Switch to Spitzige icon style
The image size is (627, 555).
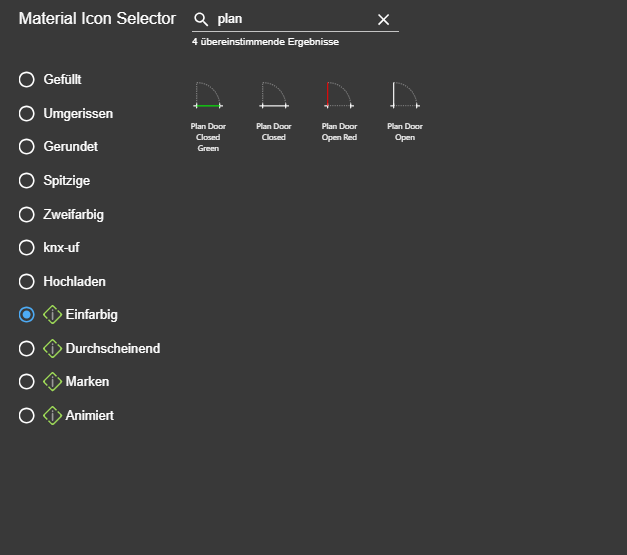tap(27, 181)
